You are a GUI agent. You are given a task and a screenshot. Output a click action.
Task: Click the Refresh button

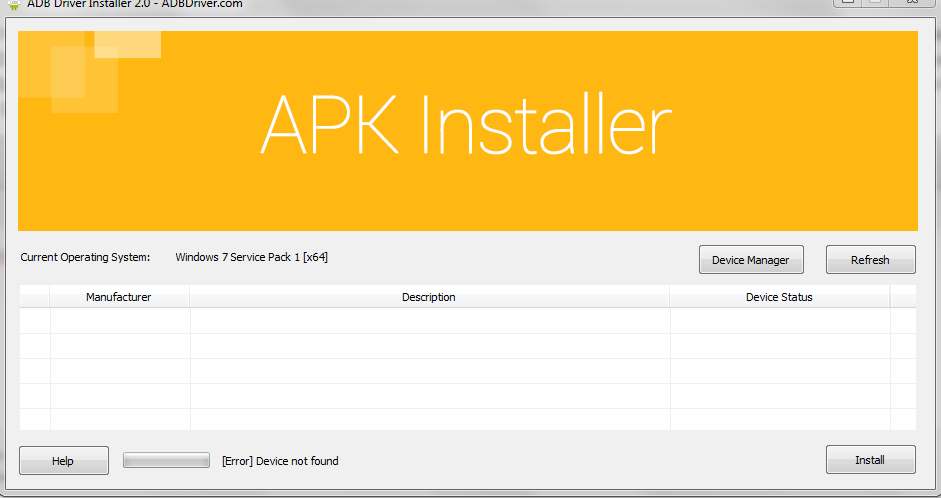coord(870,260)
